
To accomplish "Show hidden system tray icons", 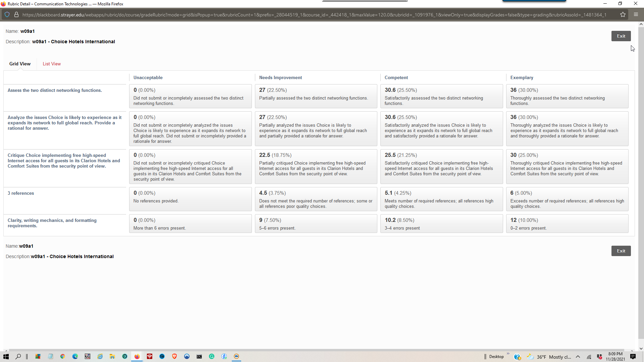I will point(578,357).
